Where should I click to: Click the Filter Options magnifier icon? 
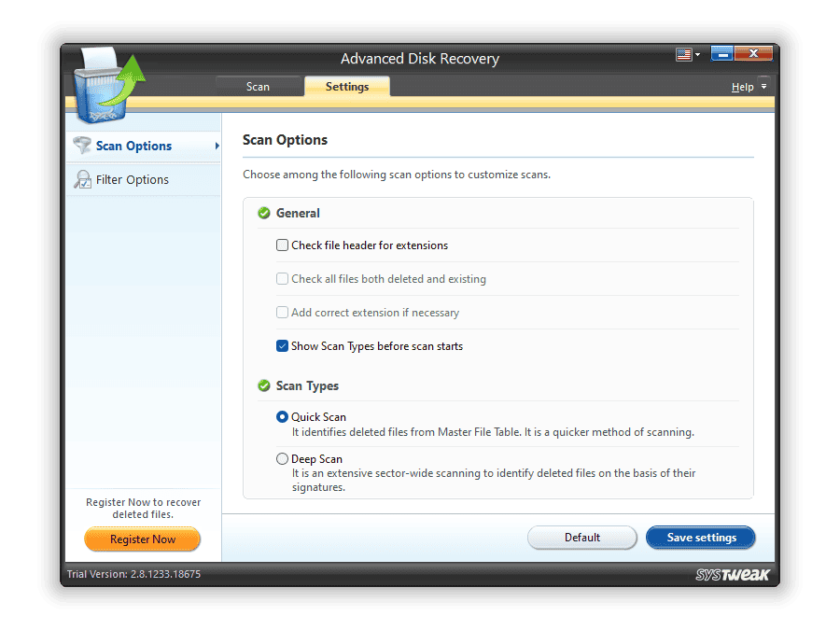pyautogui.click(x=82, y=179)
